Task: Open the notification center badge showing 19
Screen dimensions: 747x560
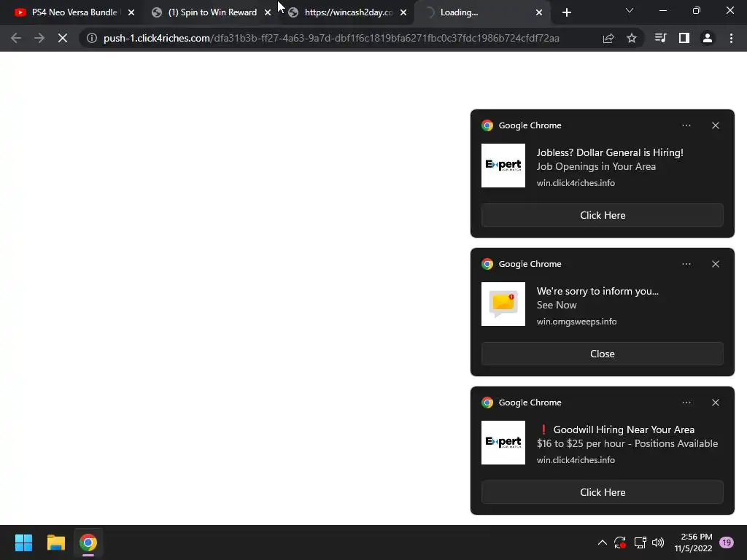Action: pos(726,542)
